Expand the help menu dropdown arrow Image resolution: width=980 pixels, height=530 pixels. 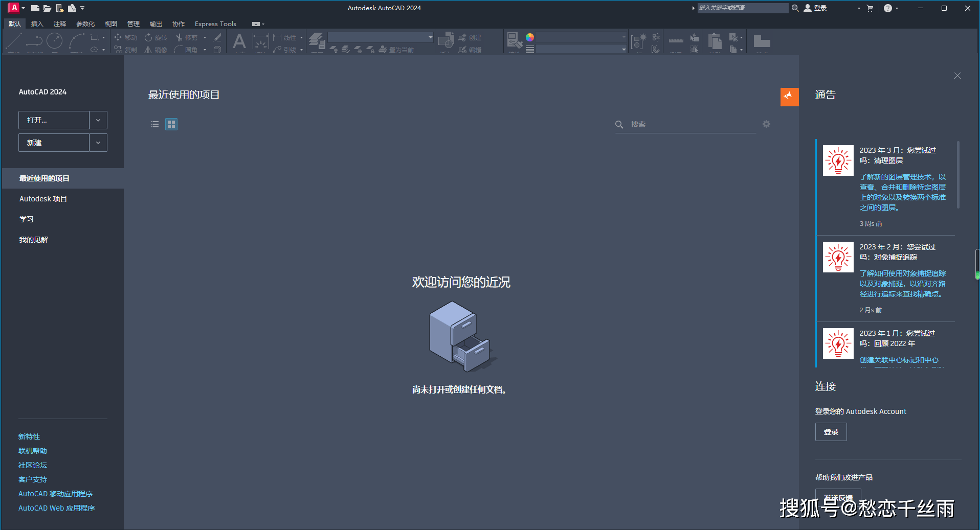click(897, 8)
